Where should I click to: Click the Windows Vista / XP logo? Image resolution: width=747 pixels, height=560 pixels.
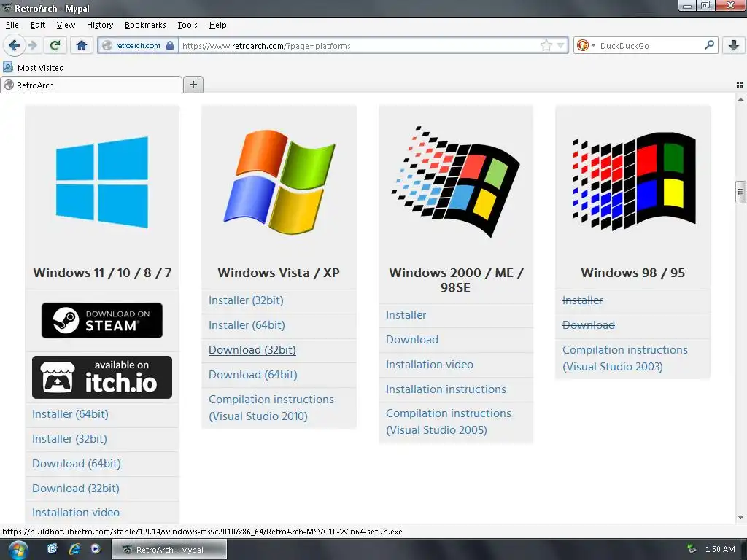click(x=279, y=182)
